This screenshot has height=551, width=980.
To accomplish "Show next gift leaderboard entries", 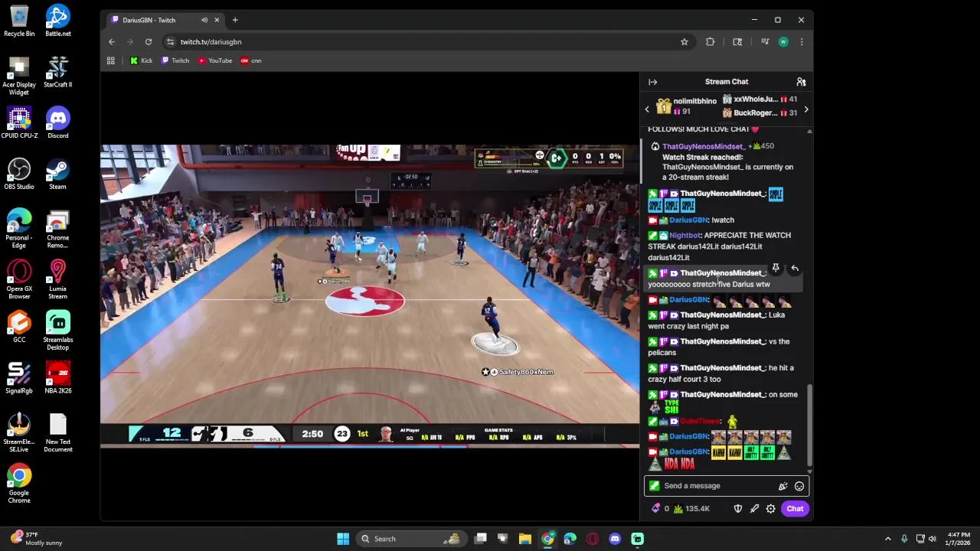I will 806,109.
